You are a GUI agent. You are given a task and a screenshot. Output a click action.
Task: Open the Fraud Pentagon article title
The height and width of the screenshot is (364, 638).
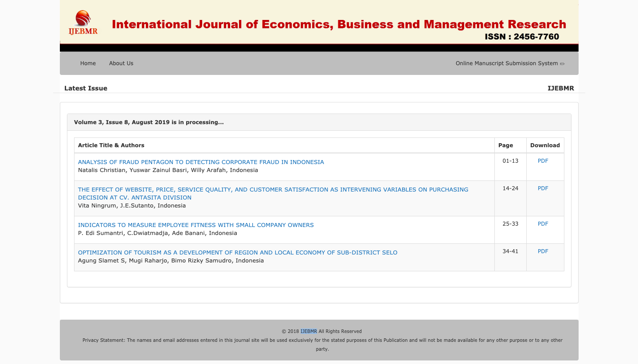coord(201,162)
